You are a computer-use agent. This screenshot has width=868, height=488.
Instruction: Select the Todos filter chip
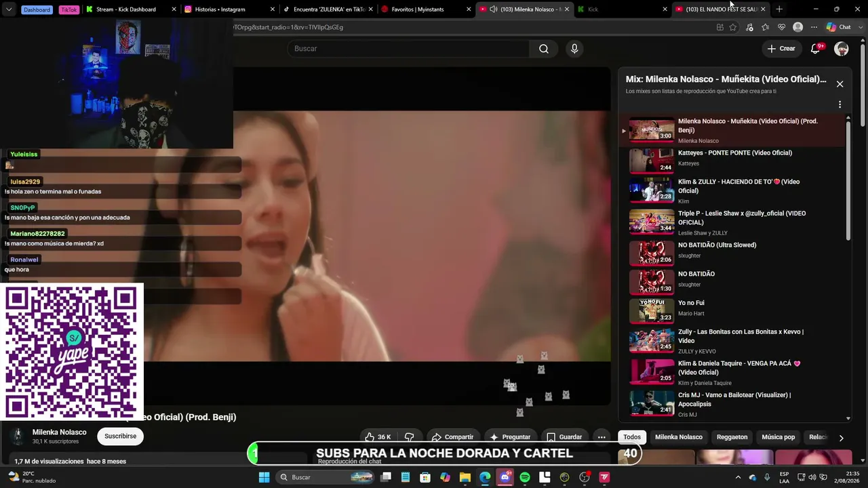pos(632,437)
